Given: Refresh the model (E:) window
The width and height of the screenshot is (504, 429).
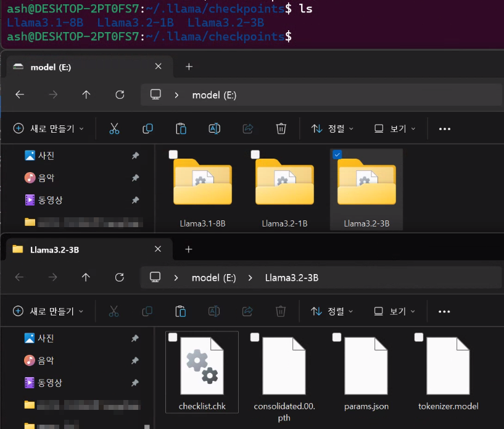Looking at the screenshot, I should tap(120, 94).
